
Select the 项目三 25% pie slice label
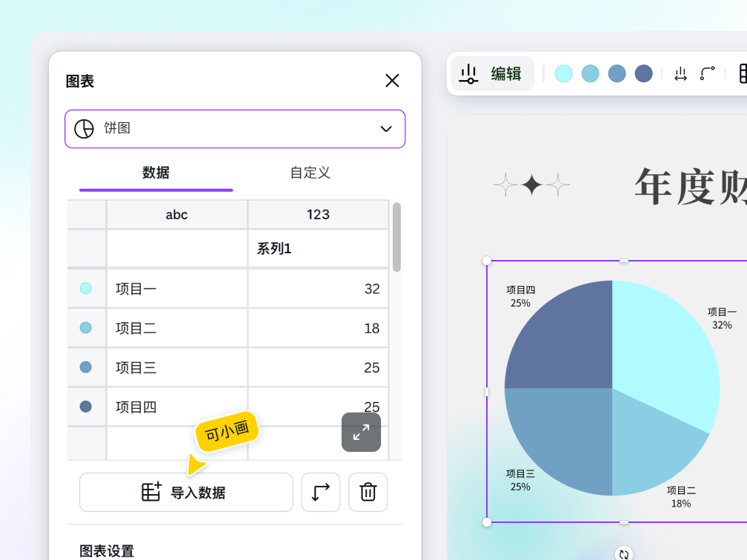pyautogui.click(x=520, y=481)
